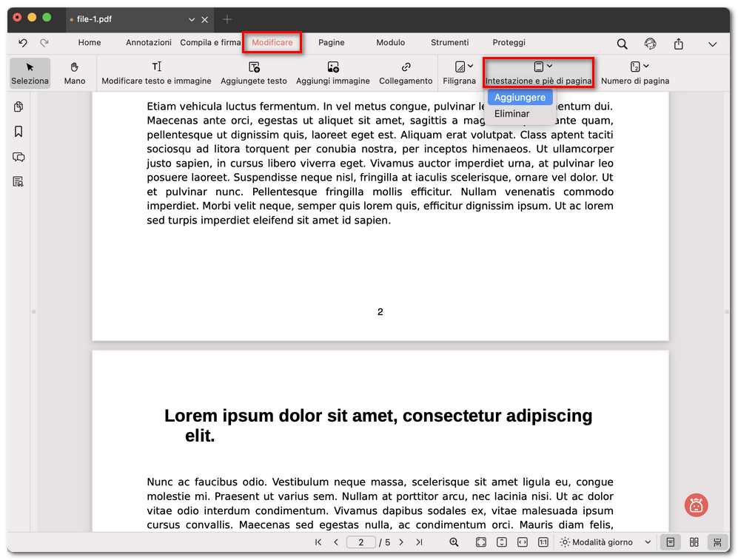This screenshot has width=738, height=560.
Task: Click the Aggiungere option
Action: 520,97
